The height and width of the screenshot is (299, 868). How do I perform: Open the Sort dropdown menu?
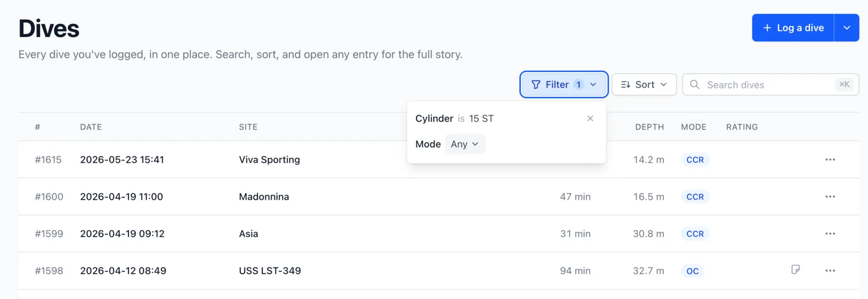(644, 85)
